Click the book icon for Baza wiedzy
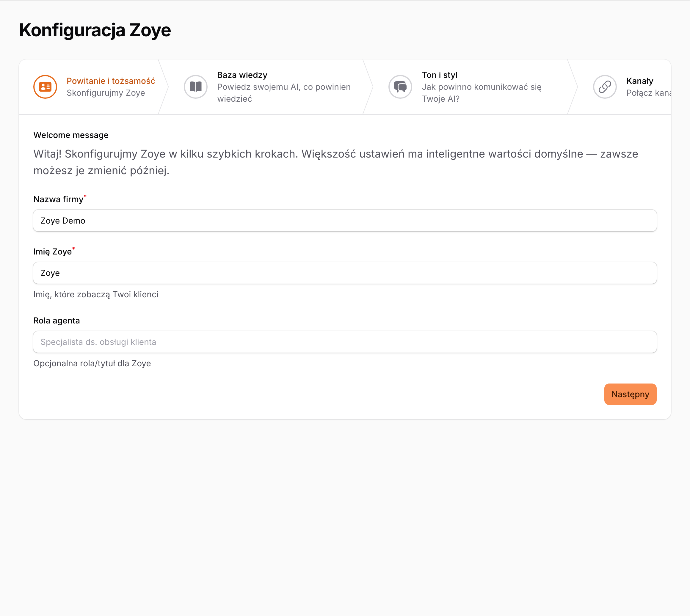This screenshot has height=616, width=690. click(x=196, y=87)
